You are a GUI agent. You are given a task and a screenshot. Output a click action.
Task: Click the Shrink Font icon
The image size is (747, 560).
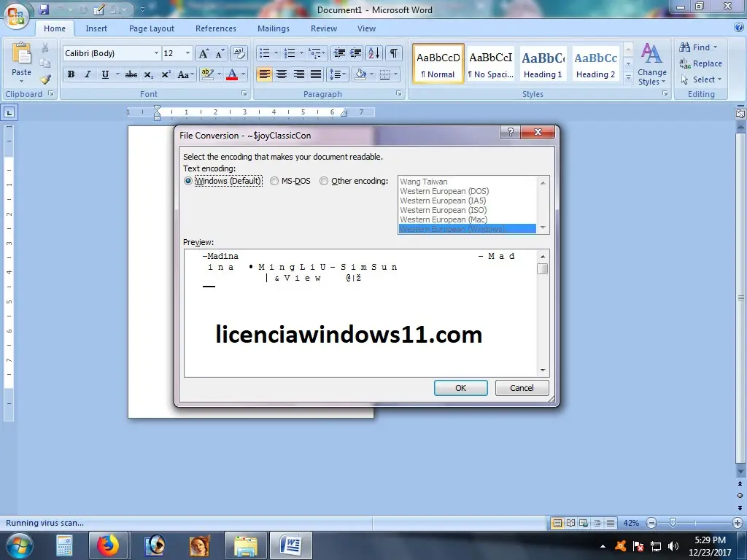[220, 53]
